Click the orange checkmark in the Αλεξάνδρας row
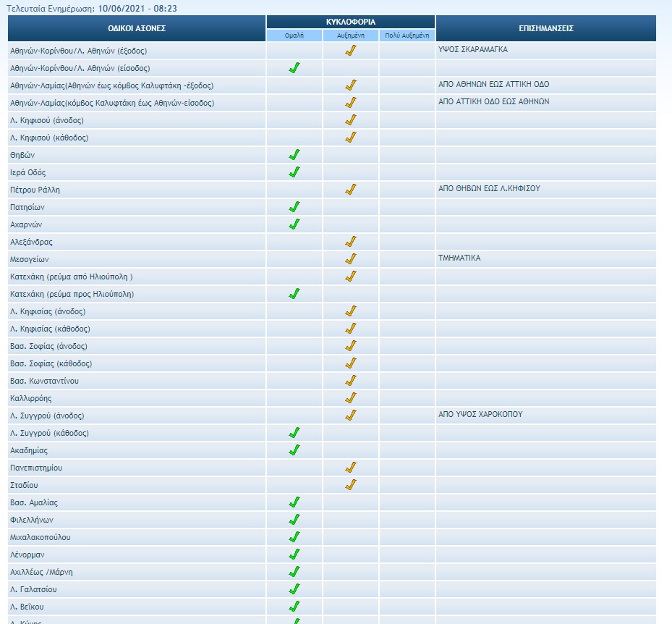Screen dimensions: 672x624 (351, 242)
